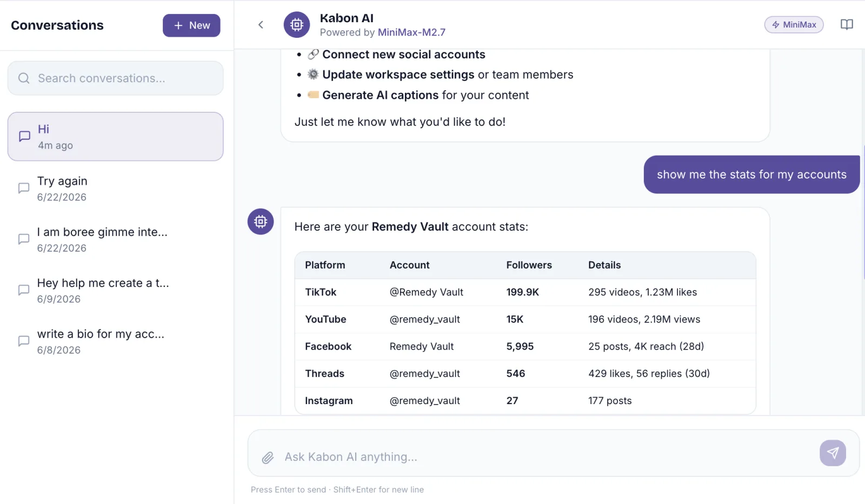The height and width of the screenshot is (504, 865).
Task: Click '295 videos, 1.23M likes' details
Action: [643, 292]
